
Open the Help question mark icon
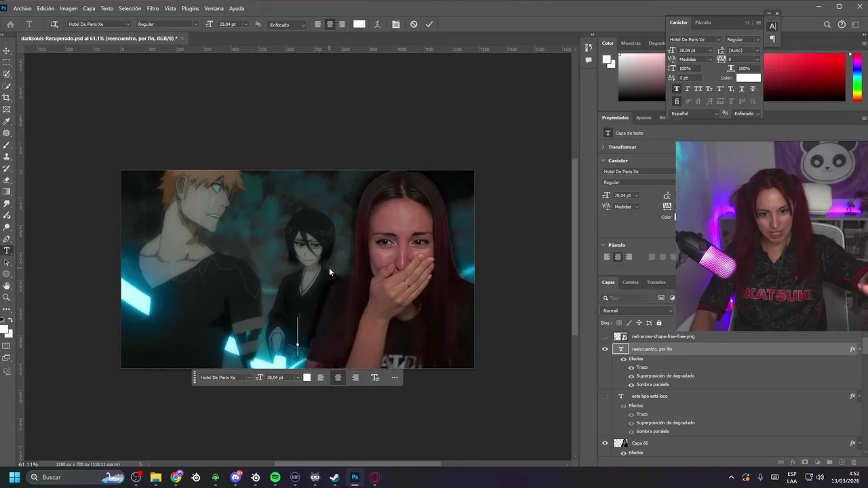click(x=842, y=24)
